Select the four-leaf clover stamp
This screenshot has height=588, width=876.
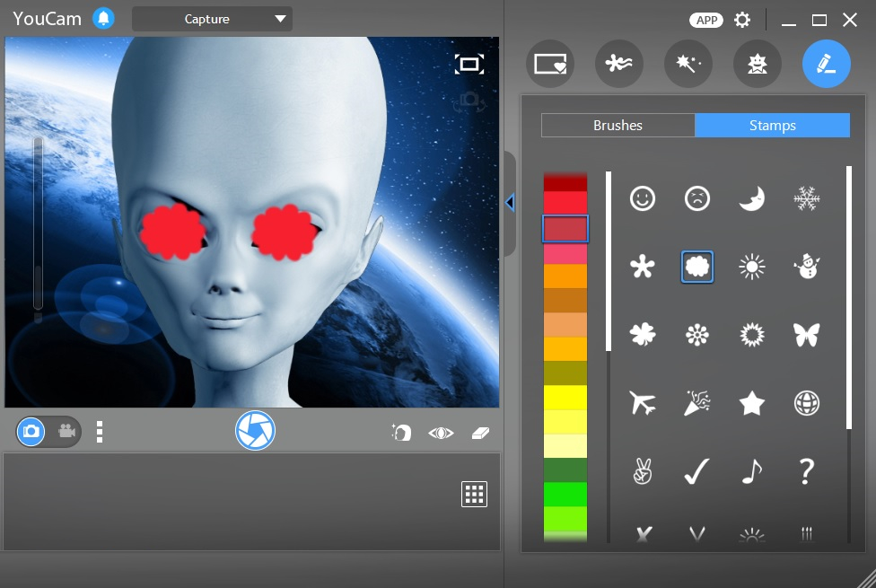(x=642, y=335)
